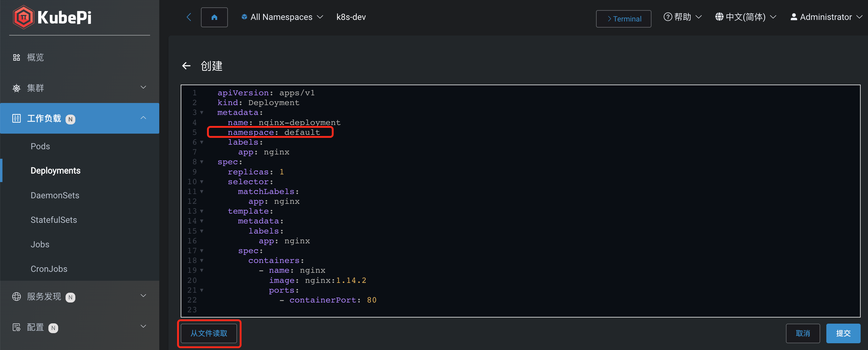This screenshot has height=350, width=868.
Task: Expand the 配置 sidebar section
Action: click(x=143, y=326)
